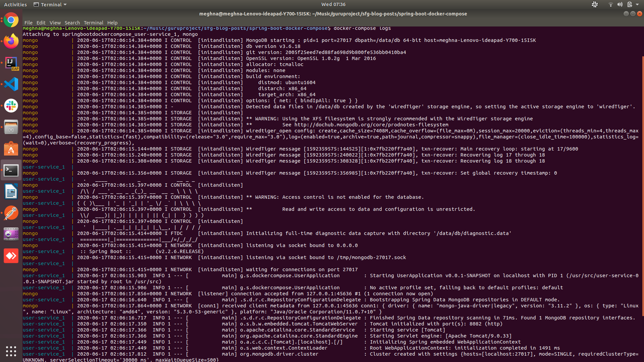
Task: Open the Files manager dock icon
Action: point(11,127)
